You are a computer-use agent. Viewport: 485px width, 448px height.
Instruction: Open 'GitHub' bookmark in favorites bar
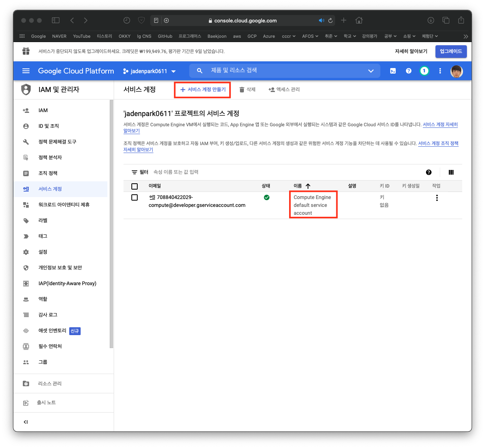pyautogui.click(x=165, y=36)
